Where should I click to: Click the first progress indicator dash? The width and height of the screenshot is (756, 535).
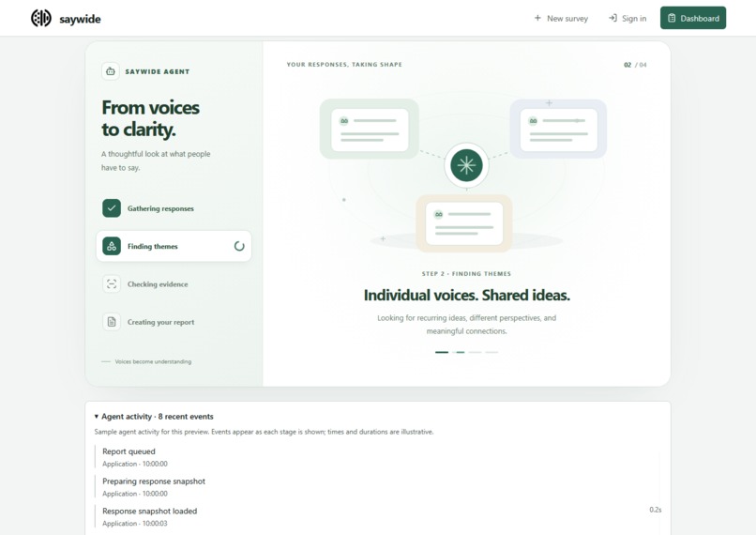click(x=442, y=352)
